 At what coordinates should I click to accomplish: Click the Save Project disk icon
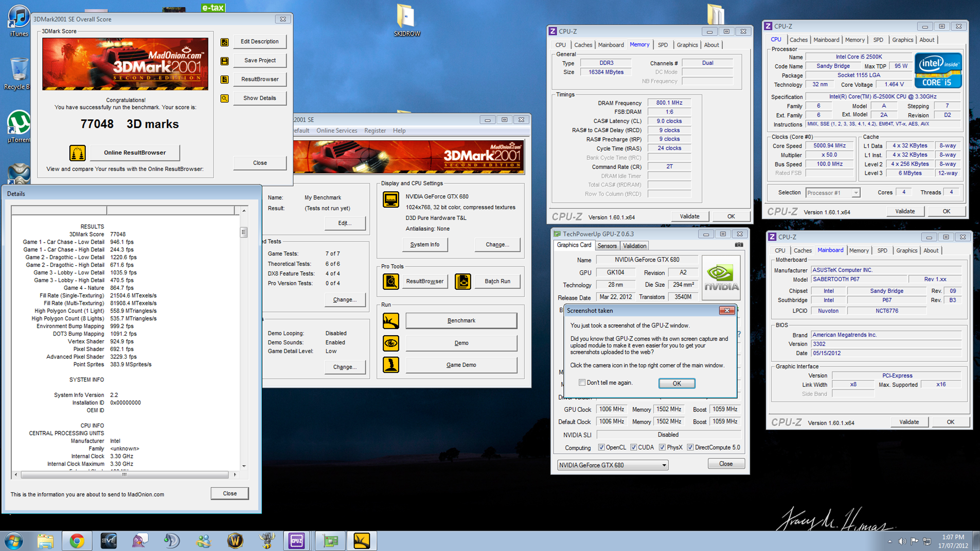click(225, 61)
